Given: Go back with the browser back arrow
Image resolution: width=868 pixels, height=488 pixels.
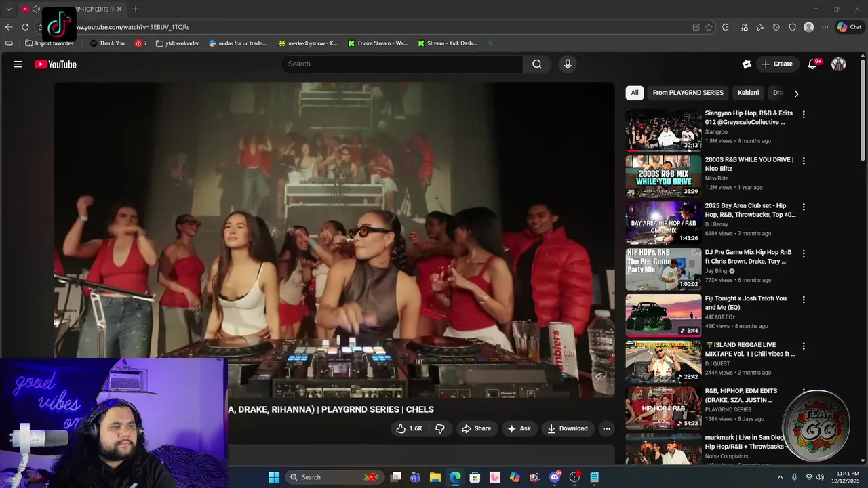Looking at the screenshot, I should [x=9, y=27].
